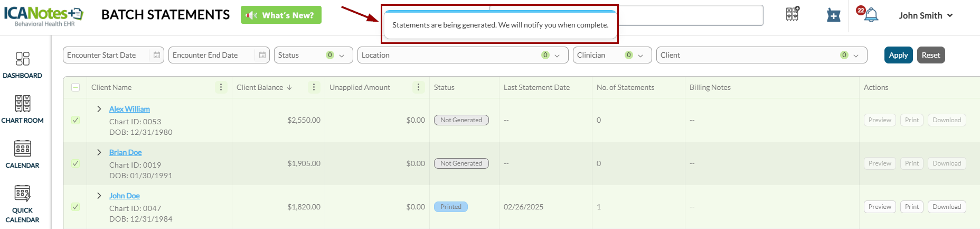This screenshot has height=229, width=980.
Task: Open Client Name column options menu
Action: tap(221, 87)
